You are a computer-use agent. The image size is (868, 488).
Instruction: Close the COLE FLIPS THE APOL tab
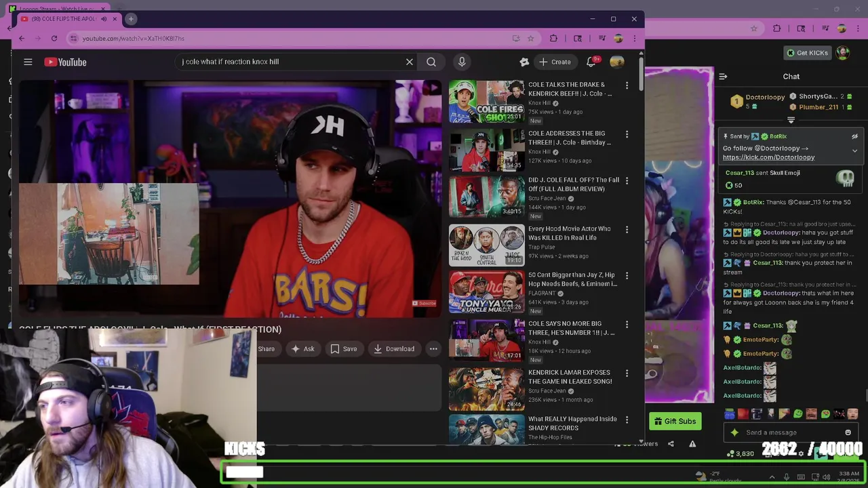115,19
